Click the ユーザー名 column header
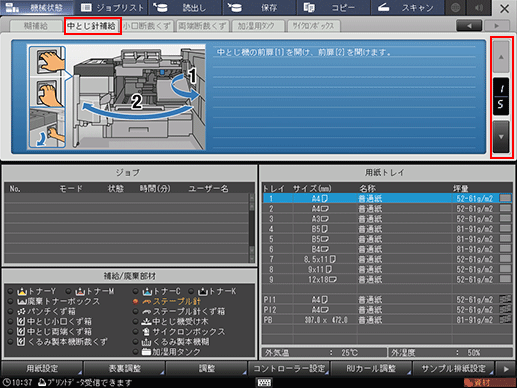This screenshot has width=517, height=388. pyautogui.click(x=208, y=189)
